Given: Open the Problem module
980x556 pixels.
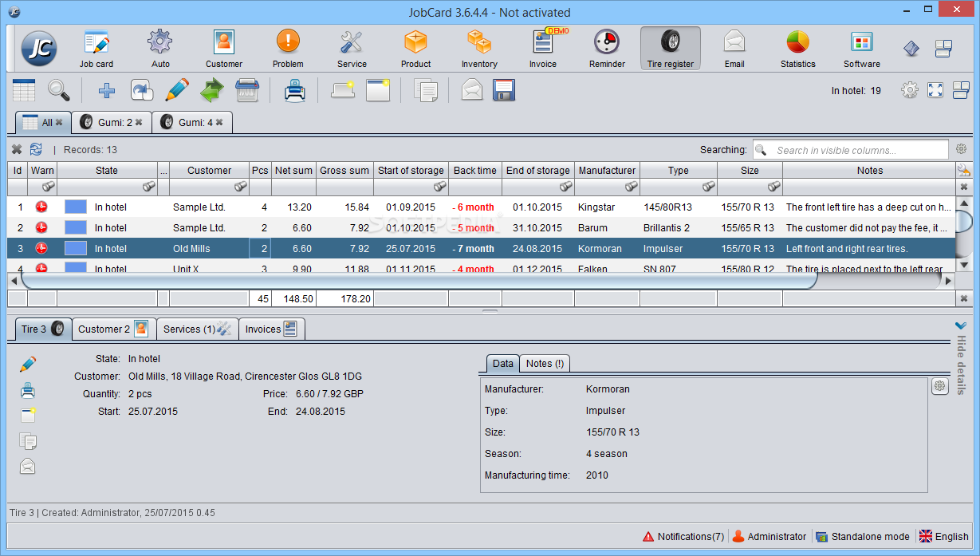Looking at the screenshot, I should coord(288,49).
